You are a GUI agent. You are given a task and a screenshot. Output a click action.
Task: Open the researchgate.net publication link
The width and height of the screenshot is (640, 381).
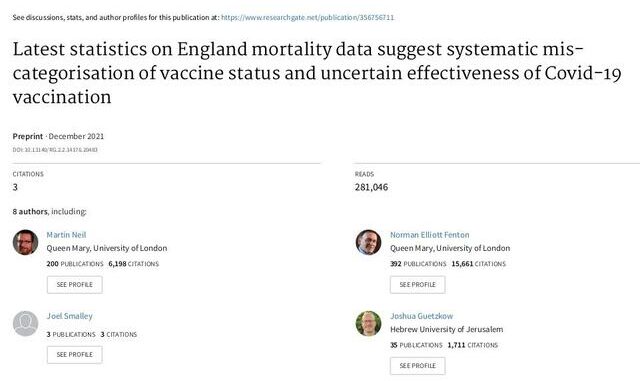tap(307, 18)
